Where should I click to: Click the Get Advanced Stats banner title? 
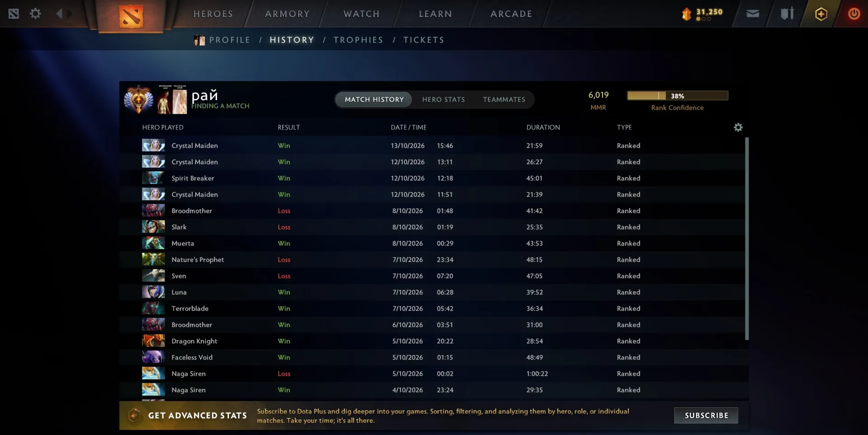(198, 416)
